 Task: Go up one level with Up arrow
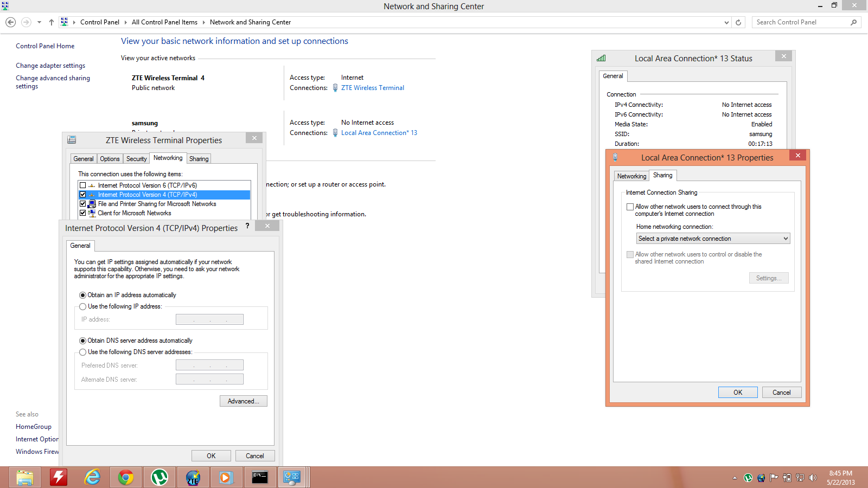[52, 22]
